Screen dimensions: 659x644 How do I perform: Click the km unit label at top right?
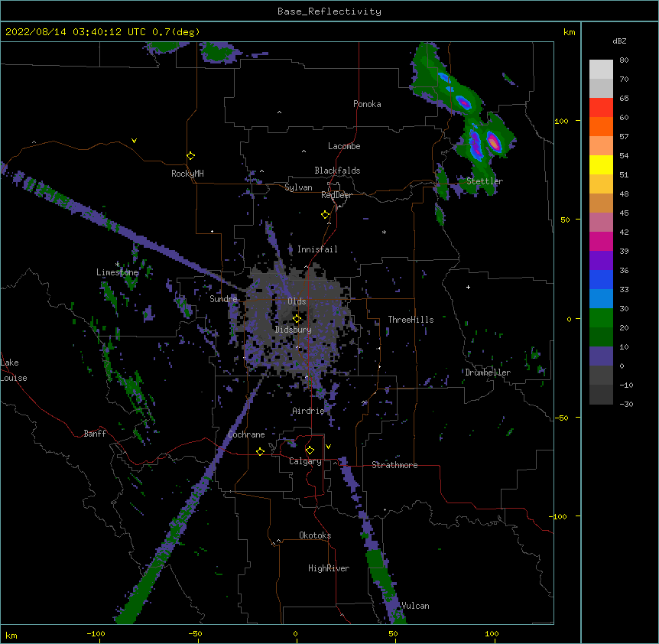[x=569, y=32]
